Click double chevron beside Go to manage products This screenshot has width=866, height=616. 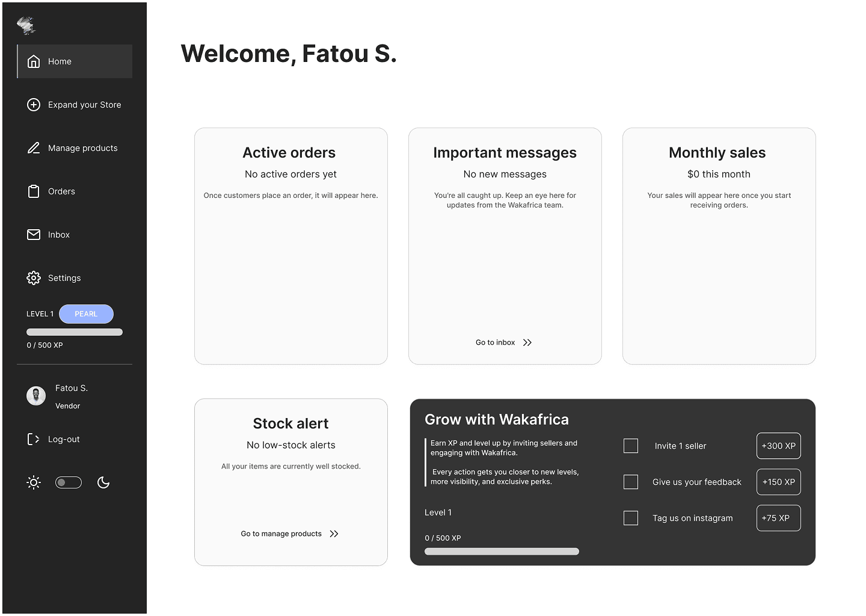(334, 534)
